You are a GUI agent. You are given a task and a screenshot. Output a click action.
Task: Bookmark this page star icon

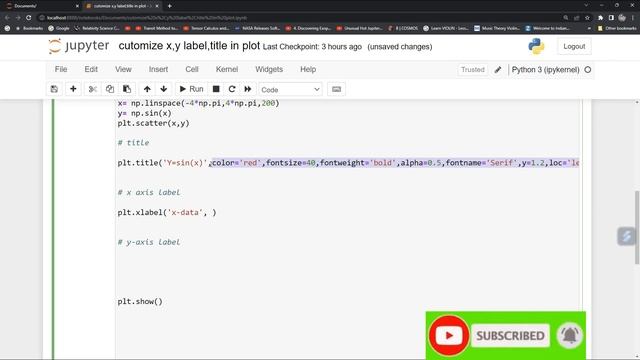[587, 18]
